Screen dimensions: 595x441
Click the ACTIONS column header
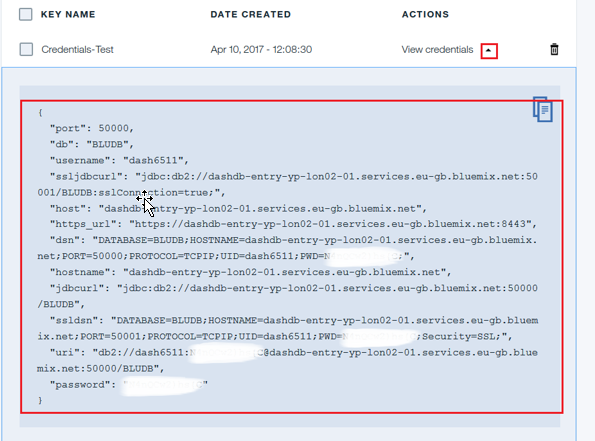(425, 14)
